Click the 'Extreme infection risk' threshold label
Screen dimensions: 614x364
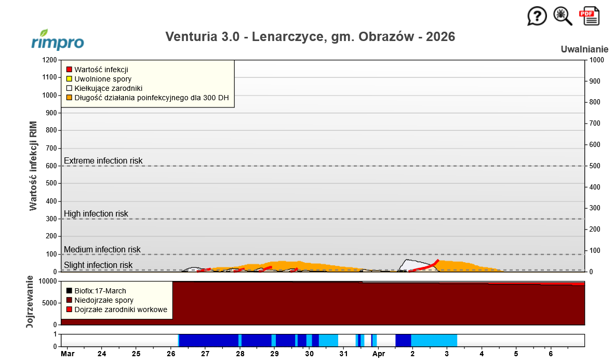point(103,160)
